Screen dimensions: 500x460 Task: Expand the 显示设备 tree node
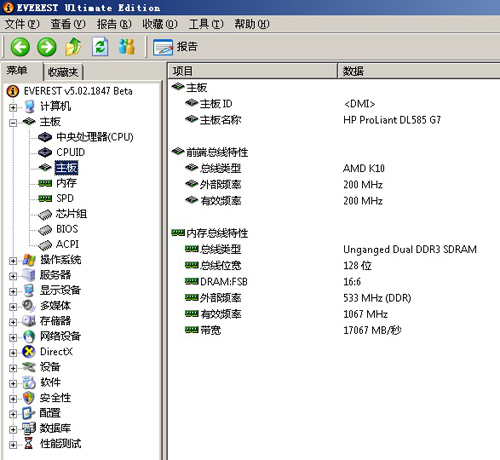(x=13, y=291)
